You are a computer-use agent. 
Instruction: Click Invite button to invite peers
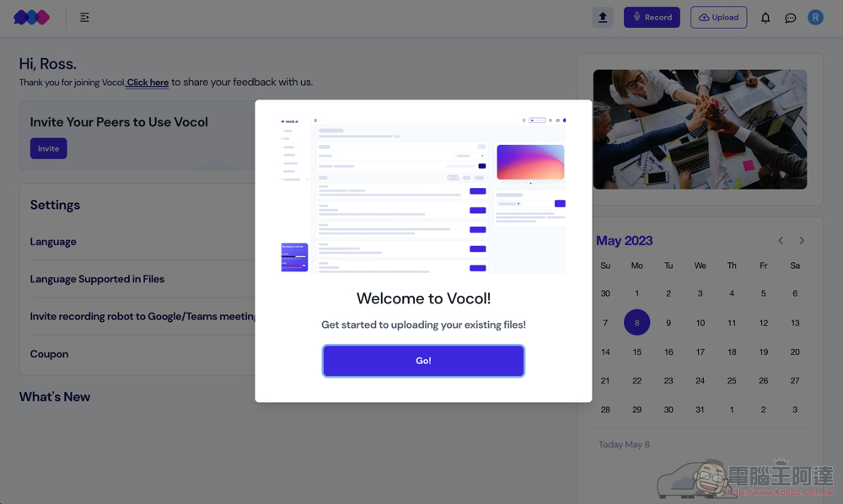click(x=48, y=148)
